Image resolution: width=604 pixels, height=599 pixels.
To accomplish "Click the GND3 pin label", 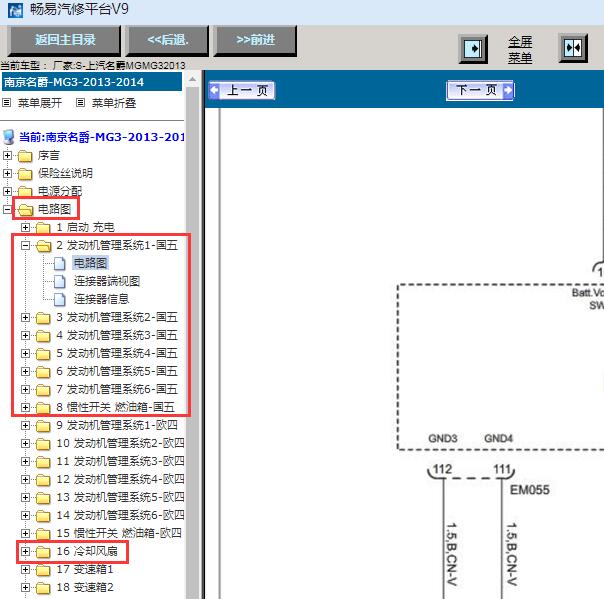I will pos(443,438).
